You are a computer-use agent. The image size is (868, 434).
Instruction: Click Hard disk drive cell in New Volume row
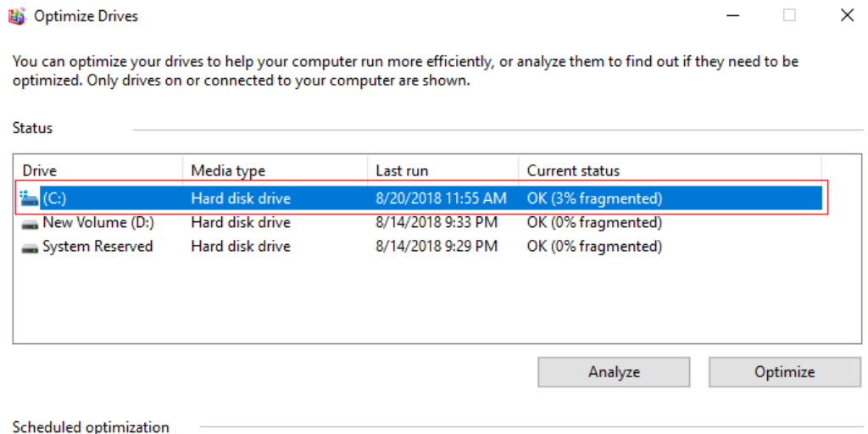pos(241,223)
